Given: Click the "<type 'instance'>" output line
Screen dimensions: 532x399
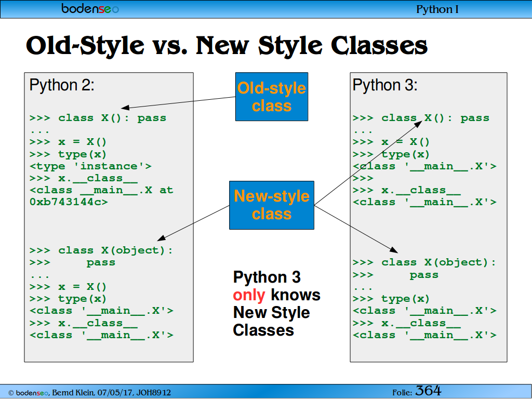Looking at the screenshot, I should pyautogui.click(x=90, y=166).
